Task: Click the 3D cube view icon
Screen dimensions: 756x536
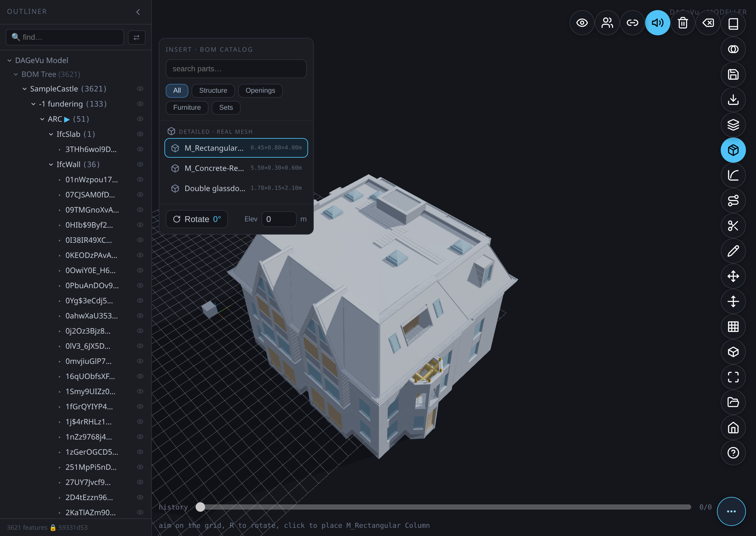Action: [733, 352]
